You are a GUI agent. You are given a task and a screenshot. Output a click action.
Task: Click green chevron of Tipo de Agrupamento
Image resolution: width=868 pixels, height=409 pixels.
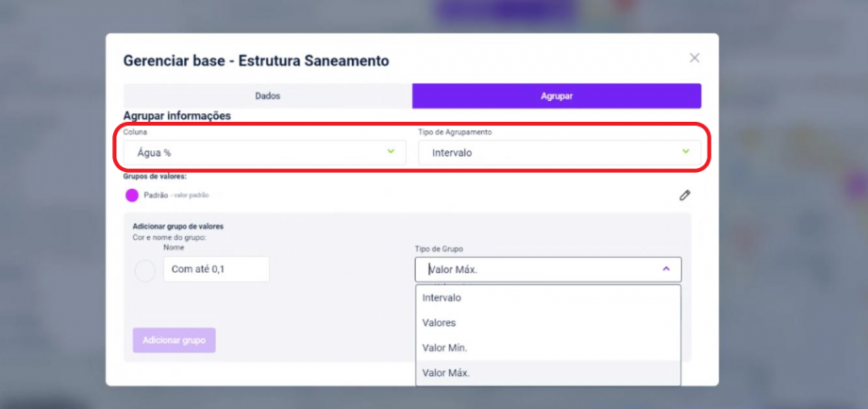686,151
